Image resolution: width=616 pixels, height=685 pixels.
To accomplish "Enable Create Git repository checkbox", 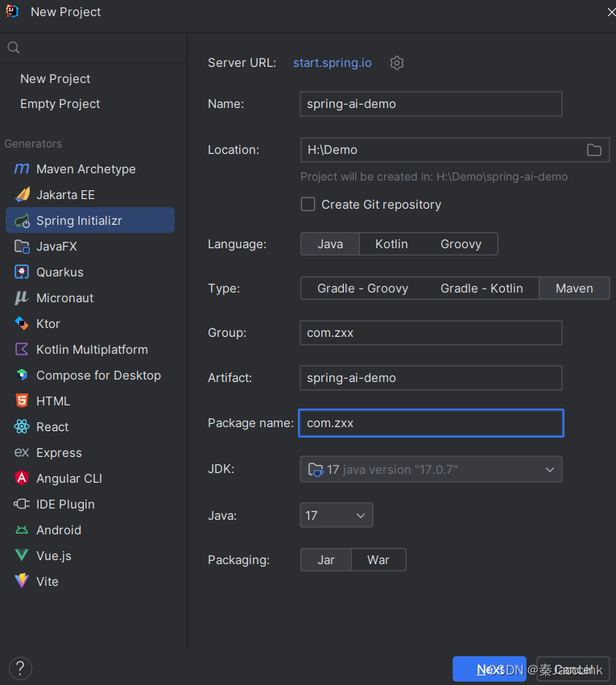I will (x=308, y=204).
